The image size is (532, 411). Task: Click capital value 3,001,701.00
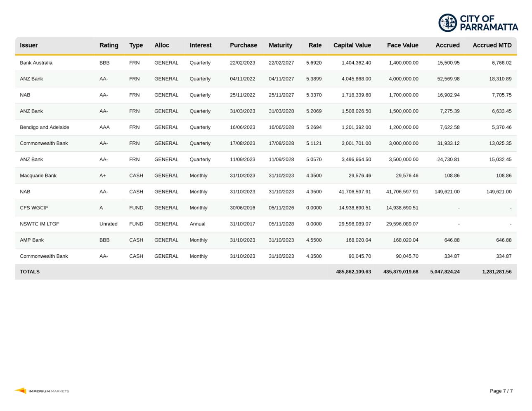(x=356, y=143)
